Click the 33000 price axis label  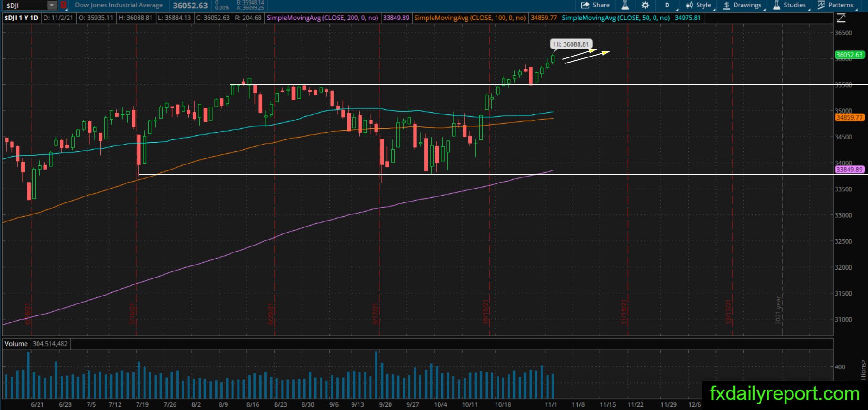pyautogui.click(x=843, y=215)
